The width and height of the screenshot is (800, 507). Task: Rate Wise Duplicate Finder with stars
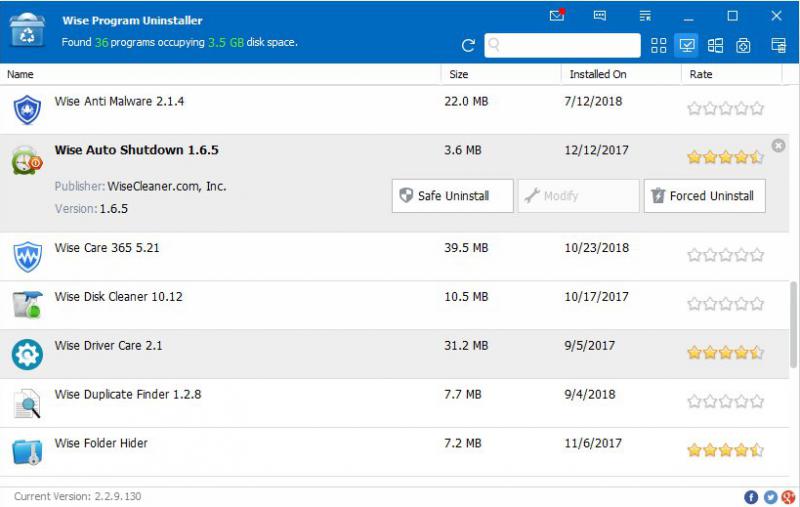pyautogui.click(x=725, y=401)
